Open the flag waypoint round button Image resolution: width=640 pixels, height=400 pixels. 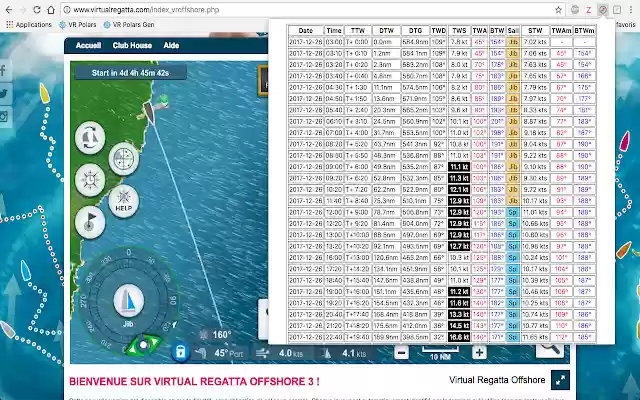point(90,222)
